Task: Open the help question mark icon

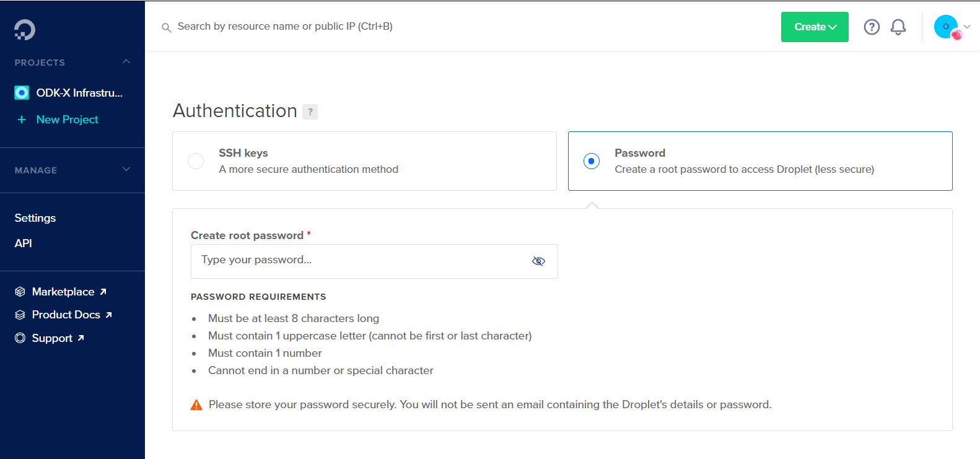Action: [872, 27]
